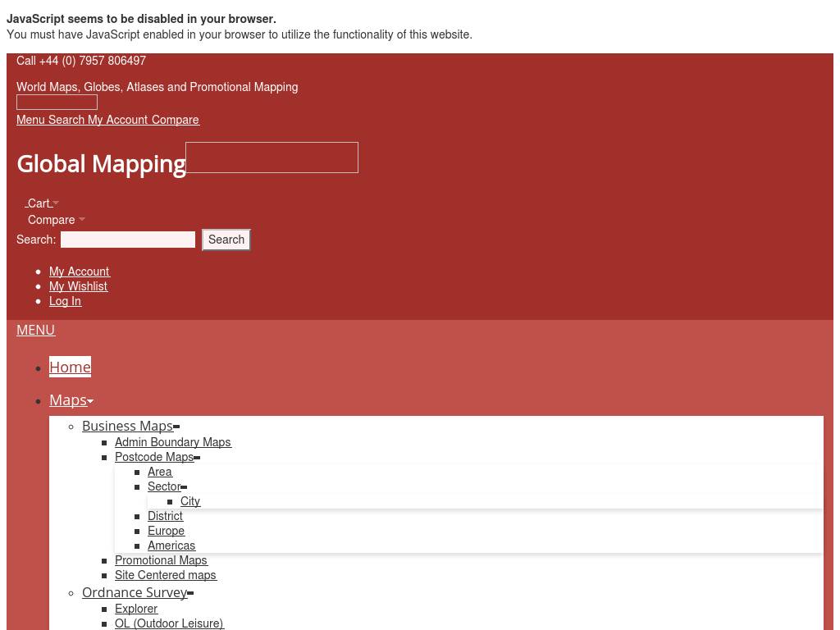Viewport: 840px width, 630px height.
Task: Go to My Wishlist
Action: coord(78,286)
